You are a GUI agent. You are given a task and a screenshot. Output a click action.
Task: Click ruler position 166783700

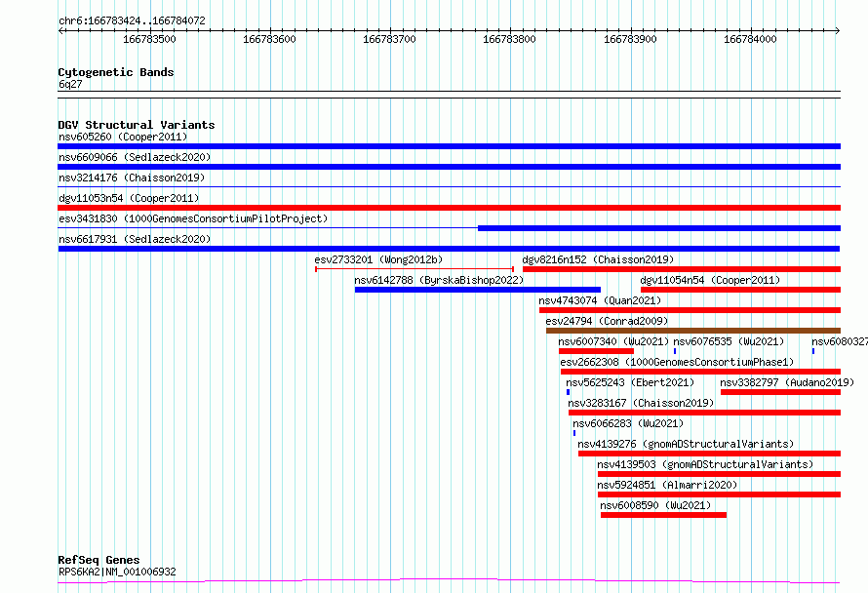coord(389,39)
